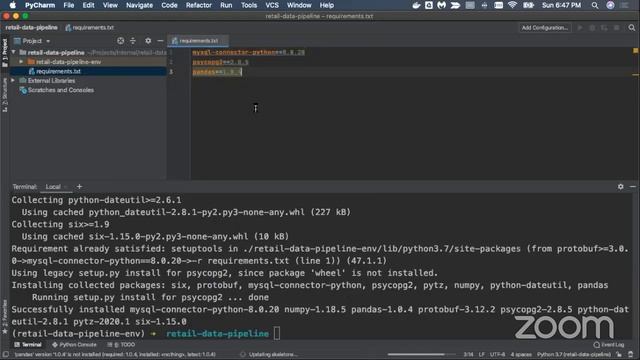The image size is (640, 360).
Task: Click the psycopg2 line in editor
Action: (x=220, y=62)
